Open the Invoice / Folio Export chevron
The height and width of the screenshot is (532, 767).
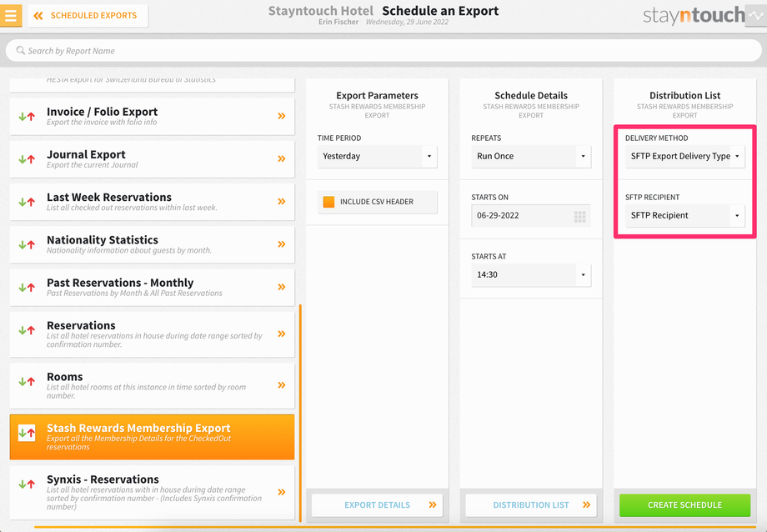[x=282, y=116]
